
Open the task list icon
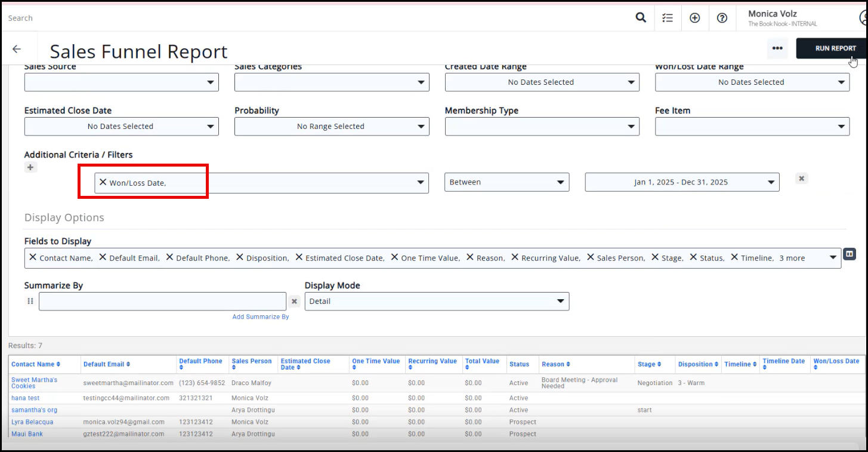[668, 18]
